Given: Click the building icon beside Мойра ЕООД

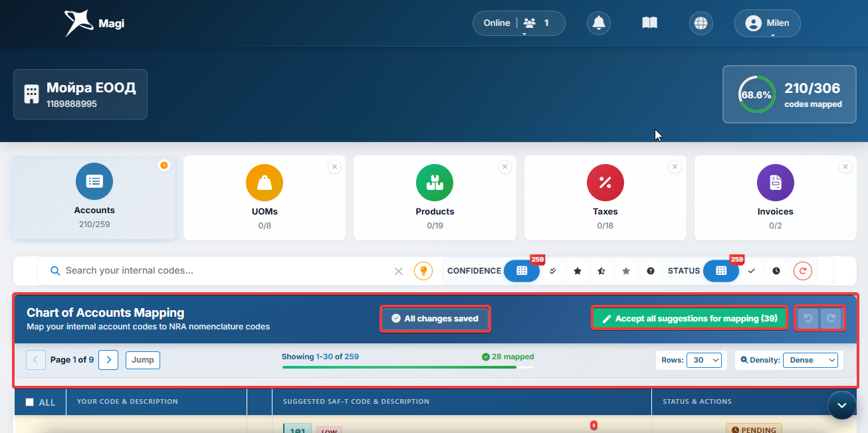Looking at the screenshot, I should (31, 94).
